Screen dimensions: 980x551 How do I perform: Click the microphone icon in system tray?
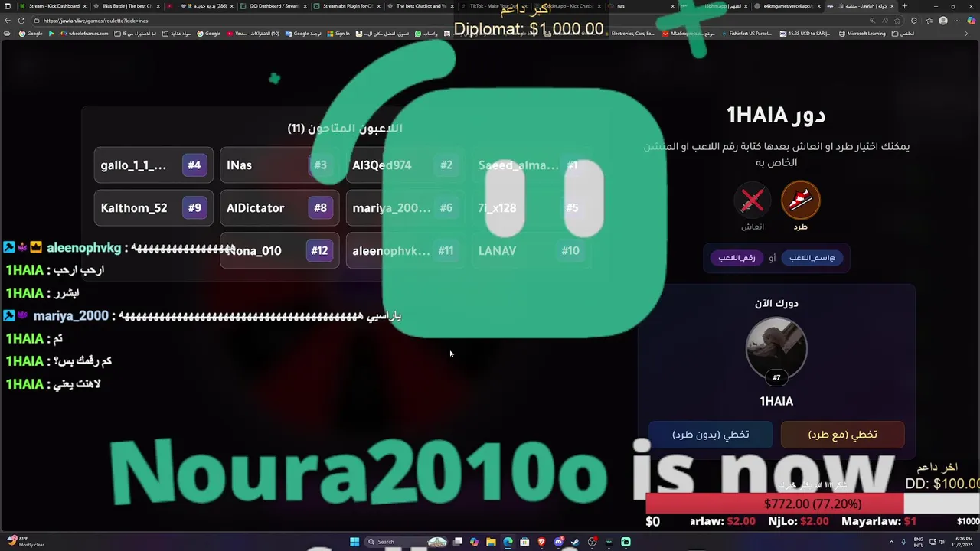tap(903, 542)
